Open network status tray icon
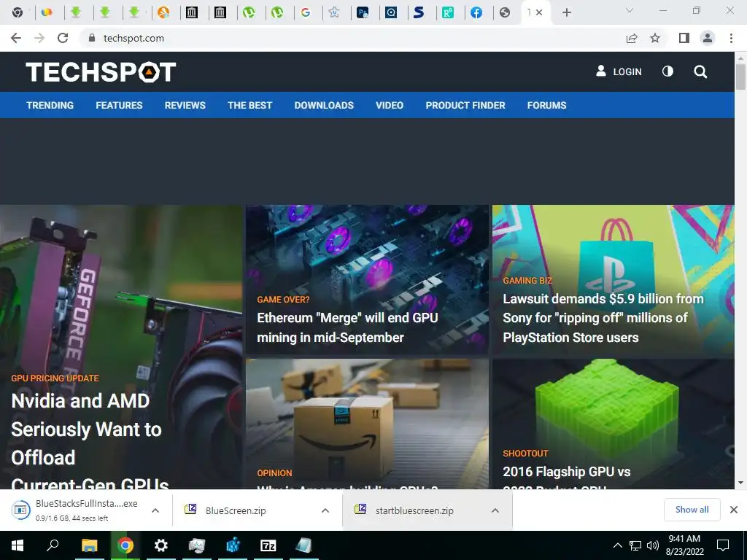 pyautogui.click(x=635, y=545)
